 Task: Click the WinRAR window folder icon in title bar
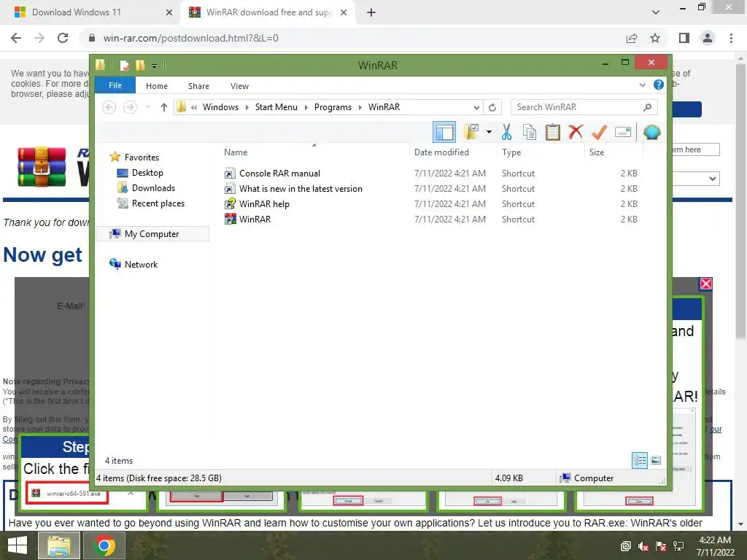pyautogui.click(x=101, y=65)
